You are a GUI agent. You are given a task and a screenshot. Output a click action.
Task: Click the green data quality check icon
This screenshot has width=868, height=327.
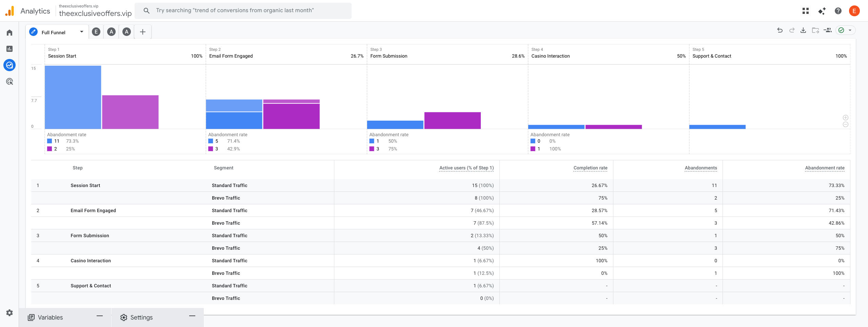click(x=841, y=30)
